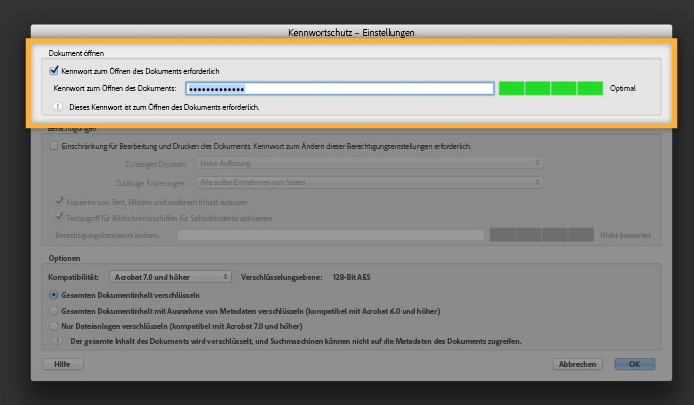The height and width of the screenshot is (405, 694).
Task: Click the Optimal strength rating label
Action: [x=622, y=88]
